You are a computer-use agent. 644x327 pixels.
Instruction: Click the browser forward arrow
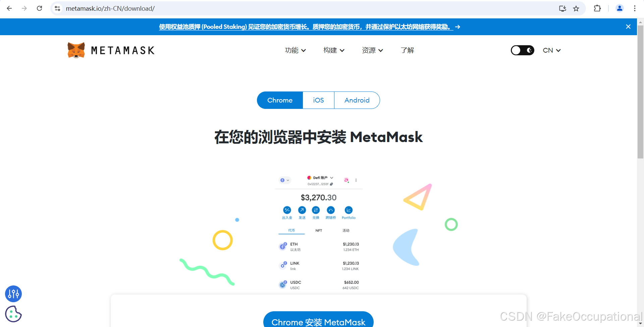[x=24, y=8]
